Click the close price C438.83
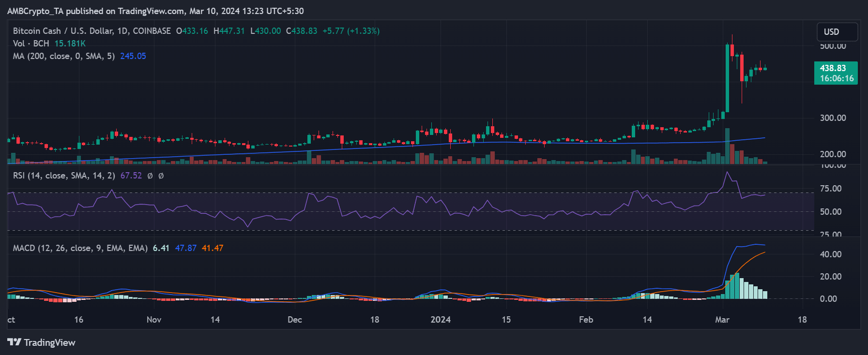This screenshot has width=868, height=355. click(302, 31)
